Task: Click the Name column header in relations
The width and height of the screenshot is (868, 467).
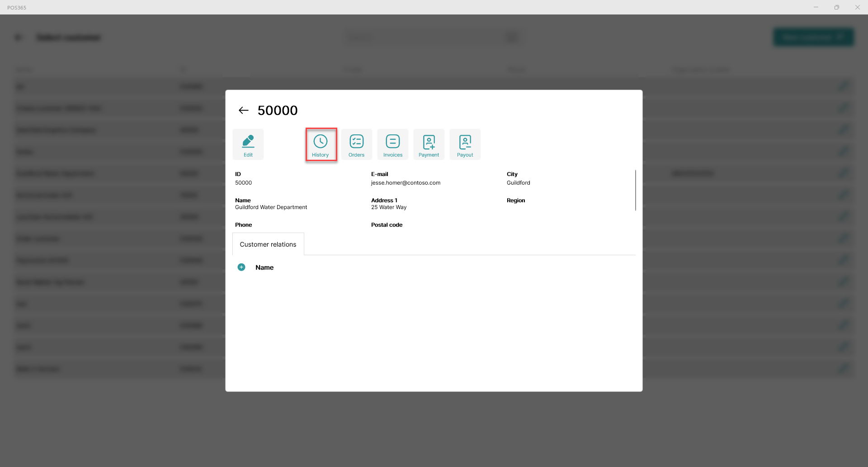Action: pos(264,267)
